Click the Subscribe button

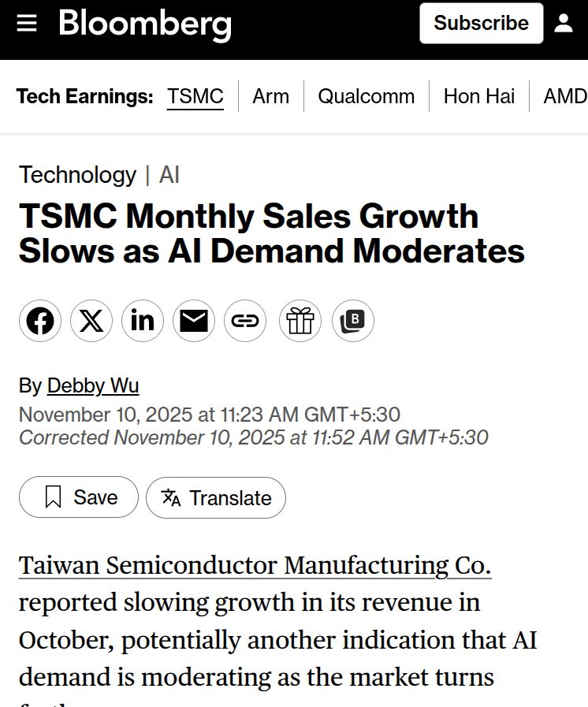pyautogui.click(x=481, y=23)
